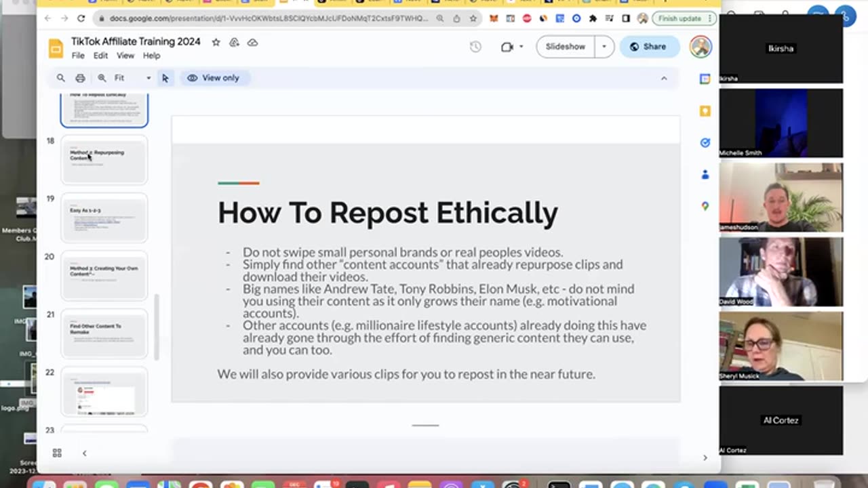Start the Slideshow

pos(565,47)
